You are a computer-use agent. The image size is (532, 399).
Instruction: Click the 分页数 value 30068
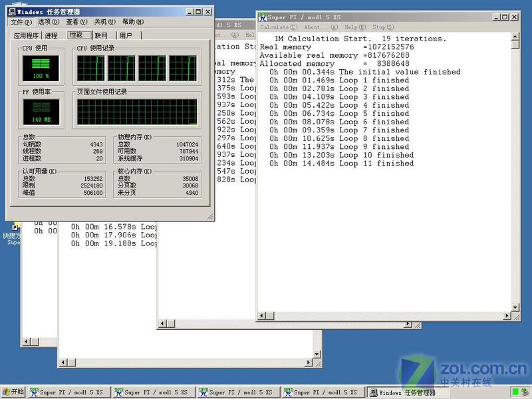click(x=190, y=186)
